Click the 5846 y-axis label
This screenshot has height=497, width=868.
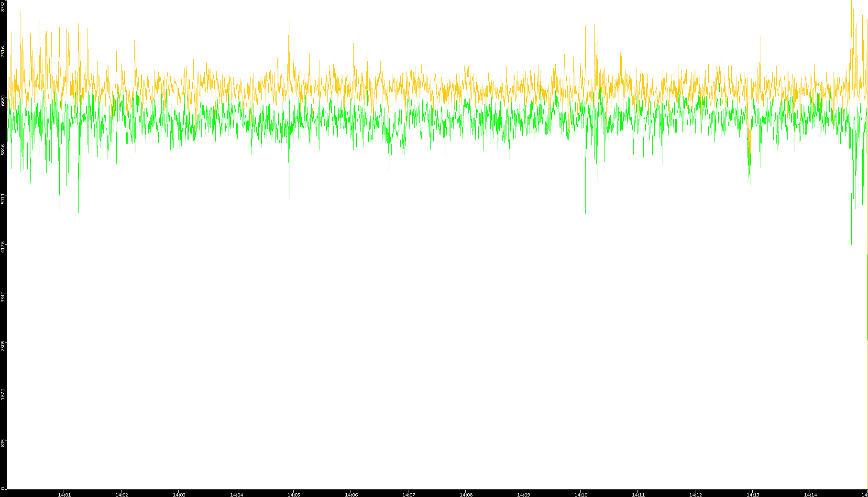pyautogui.click(x=3, y=149)
